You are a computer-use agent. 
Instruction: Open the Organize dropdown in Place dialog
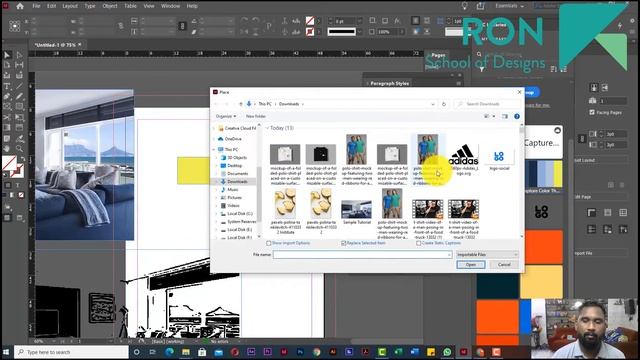pos(226,116)
